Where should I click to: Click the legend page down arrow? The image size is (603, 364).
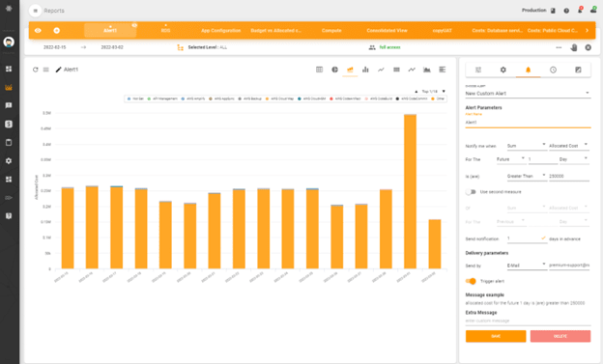click(x=444, y=92)
